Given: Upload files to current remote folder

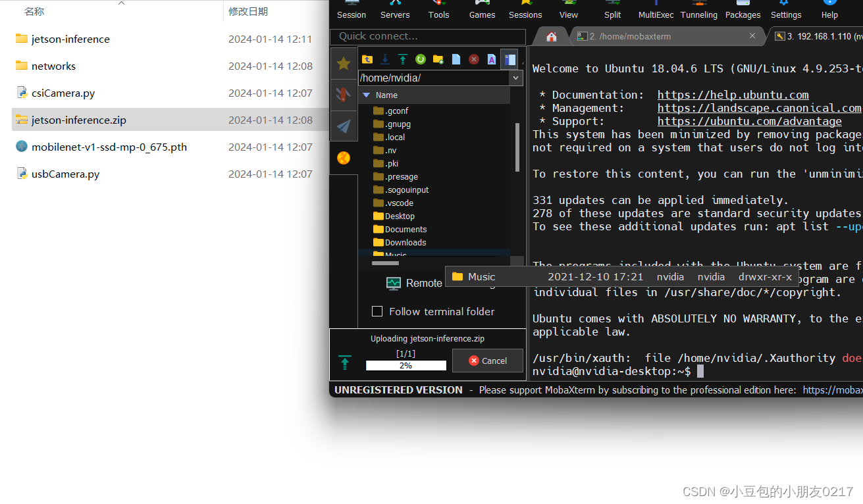Looking at the screenshot, I should pyautogui.click(x=403, y=59).
